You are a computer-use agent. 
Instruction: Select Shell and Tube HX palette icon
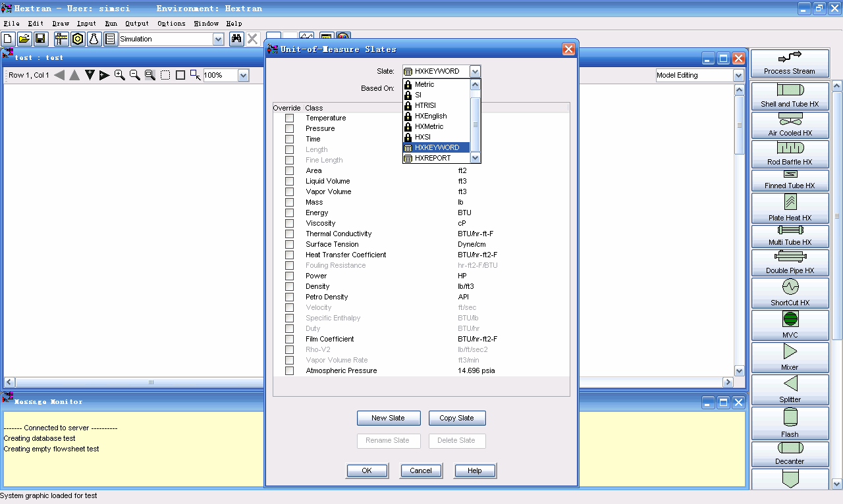(790, 96)
